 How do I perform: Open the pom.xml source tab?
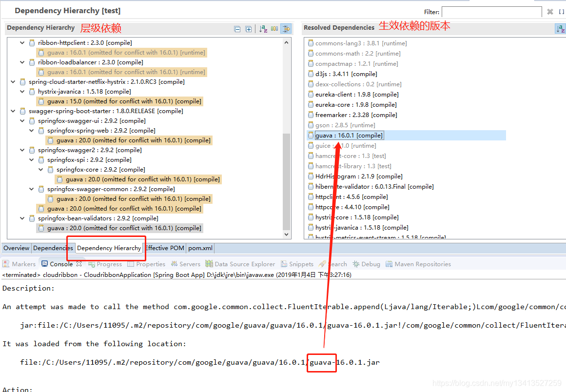click(x=200, y=248)
